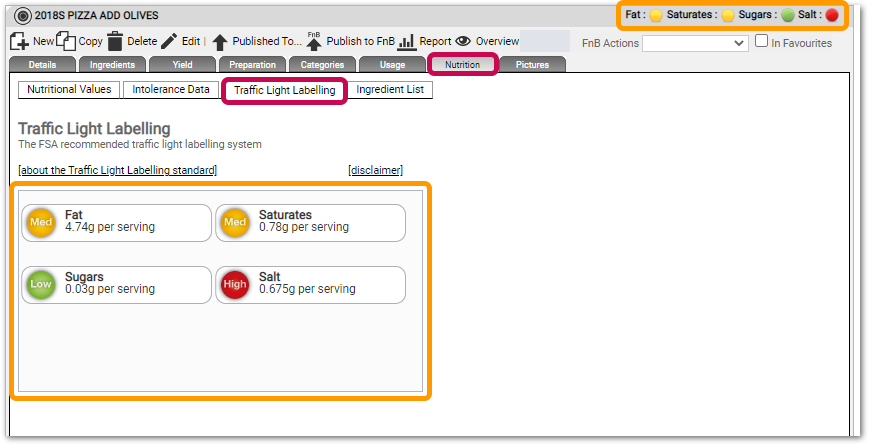This screenshot has width=869, height=445.
Task: Click the High badge for Salt
Action: 235,285
